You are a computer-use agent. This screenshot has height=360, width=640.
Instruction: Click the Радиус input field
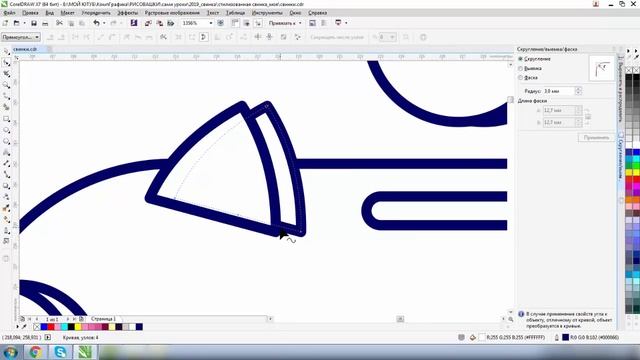click(559, 91)
